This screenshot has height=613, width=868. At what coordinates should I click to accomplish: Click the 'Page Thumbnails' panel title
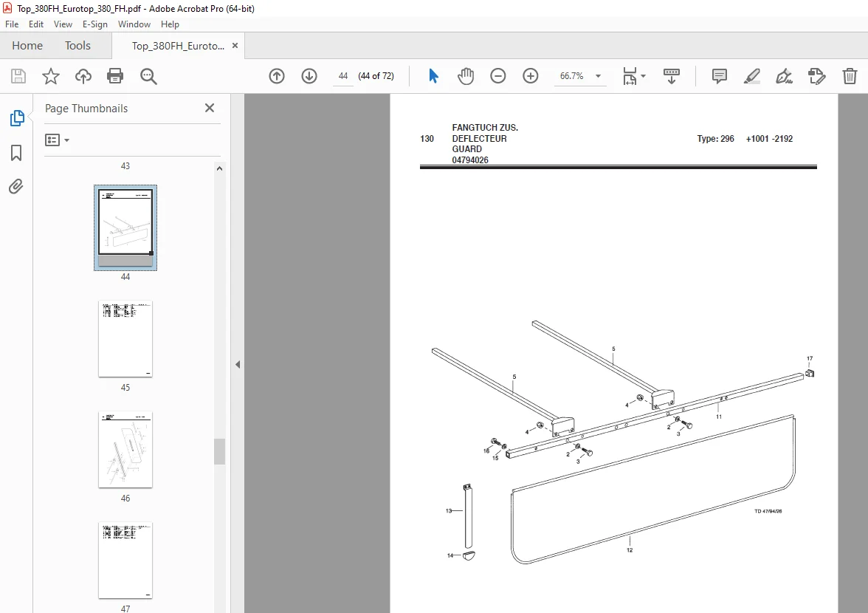[x=86, y=109]
